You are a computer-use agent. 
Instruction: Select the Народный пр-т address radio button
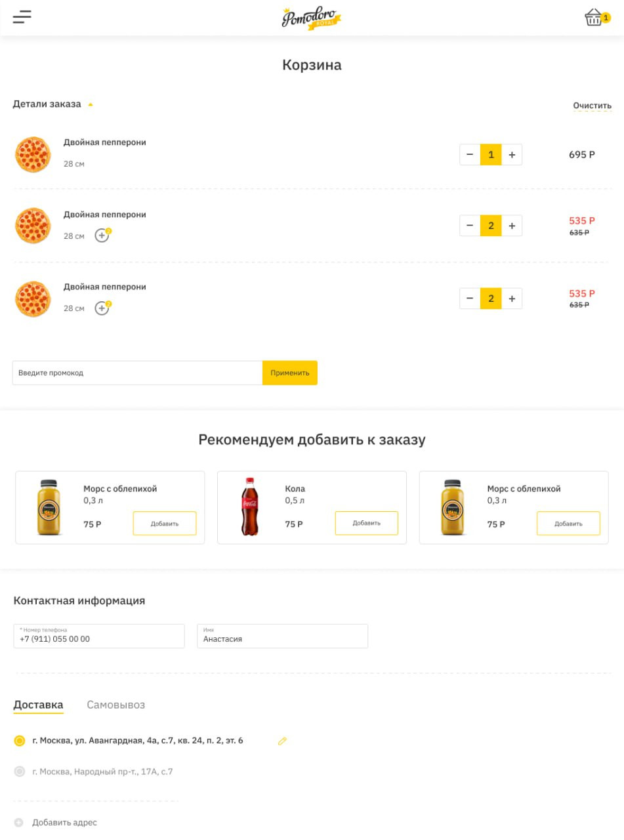tap(20, 772)
